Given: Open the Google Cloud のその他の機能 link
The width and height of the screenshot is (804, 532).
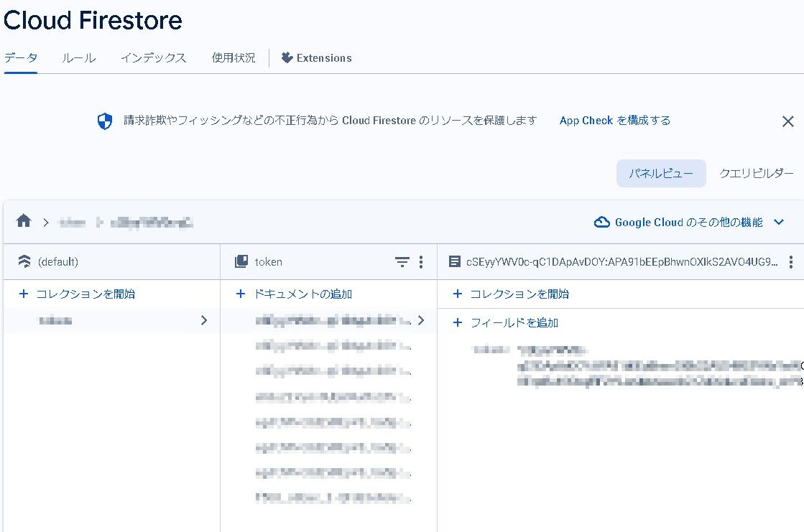Looking at the screenshot, I should pyautogui.click(x=688, y=223).
